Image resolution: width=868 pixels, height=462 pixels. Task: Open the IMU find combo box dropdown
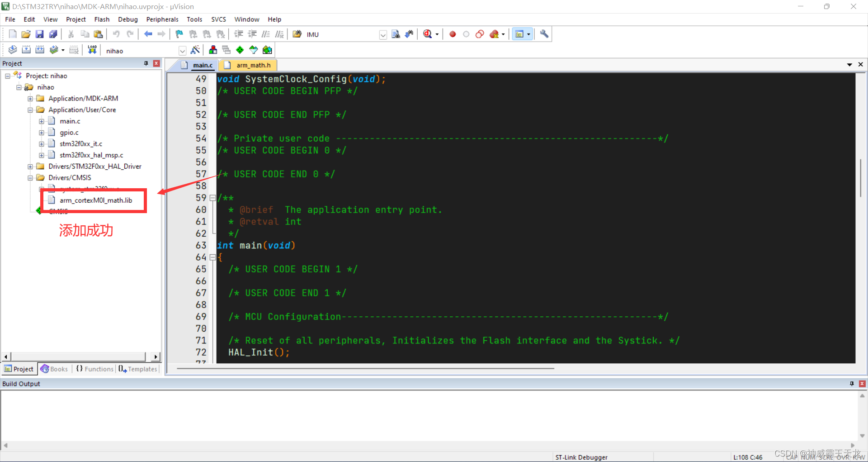383,35
